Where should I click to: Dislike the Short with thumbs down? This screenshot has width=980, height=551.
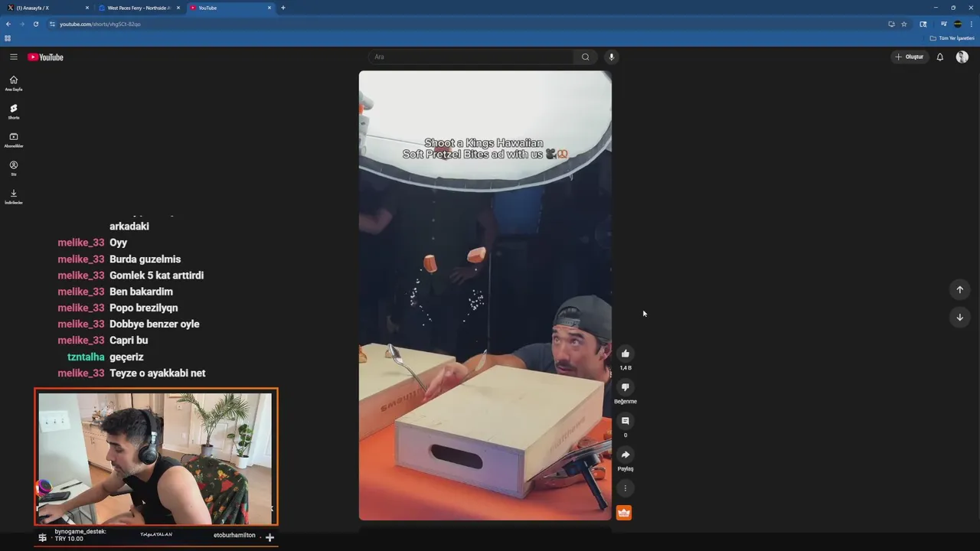[x=626, y=387]
